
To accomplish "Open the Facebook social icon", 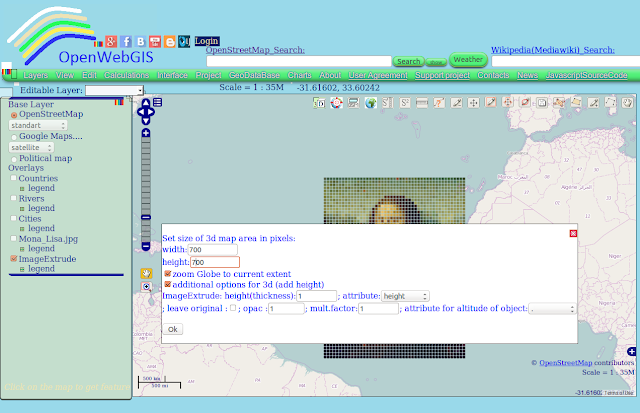I will click(x=126, y=41).
